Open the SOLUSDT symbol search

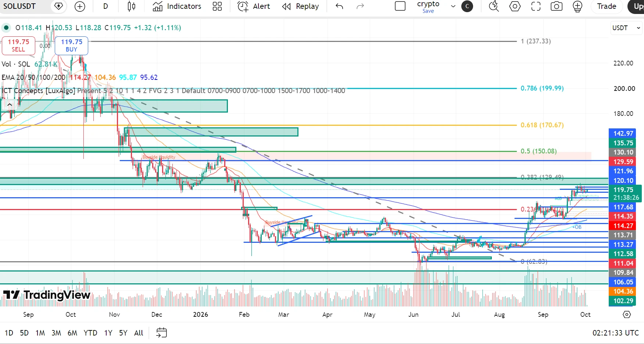[20, 6]
